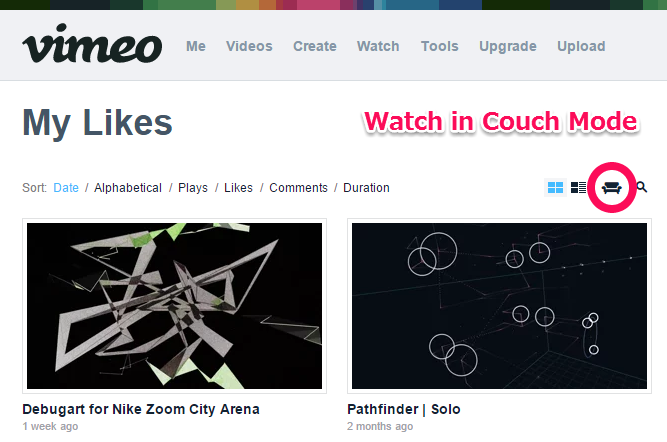Open the Videos menu
This screenshot has width=667, height=442.
click(x=249, y=46)
